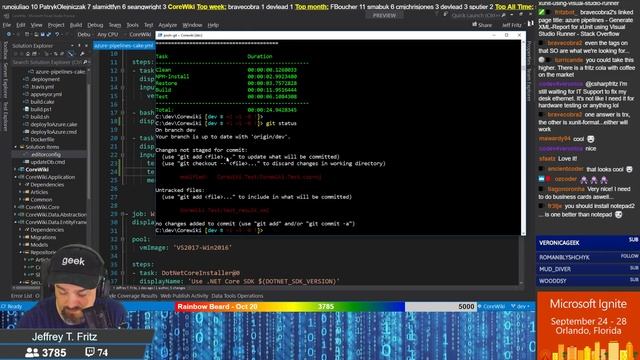Image resolution: width=640 pixels, height=360 pixels.
Task: Open the Toolbox side tab
Action: point(5,51)
